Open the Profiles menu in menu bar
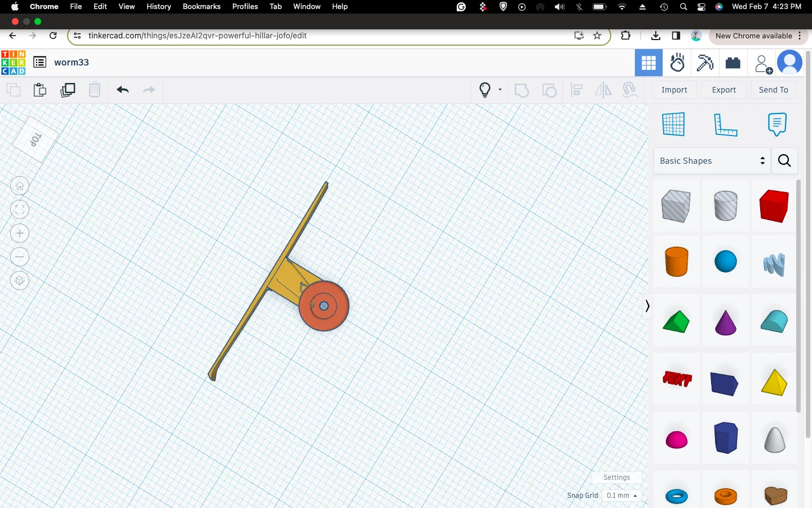Viewport: 812px width, 508px height. tap(245, 6)
